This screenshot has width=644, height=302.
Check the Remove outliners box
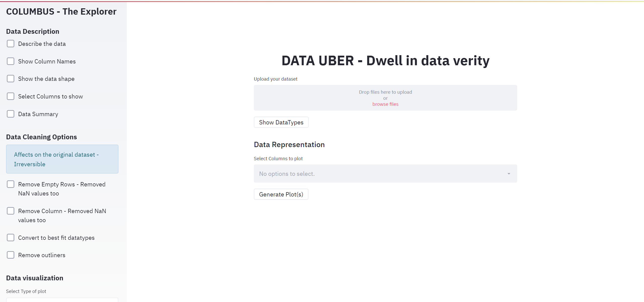(11, 255)
